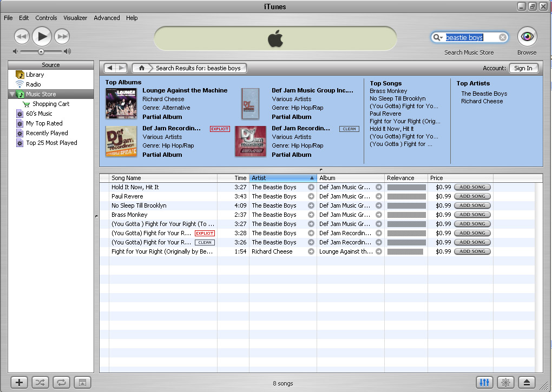The height and width of the screenshot is (392, 552).
Task: Clear the beastie boys search text
Action: click(x=503, y=37)
